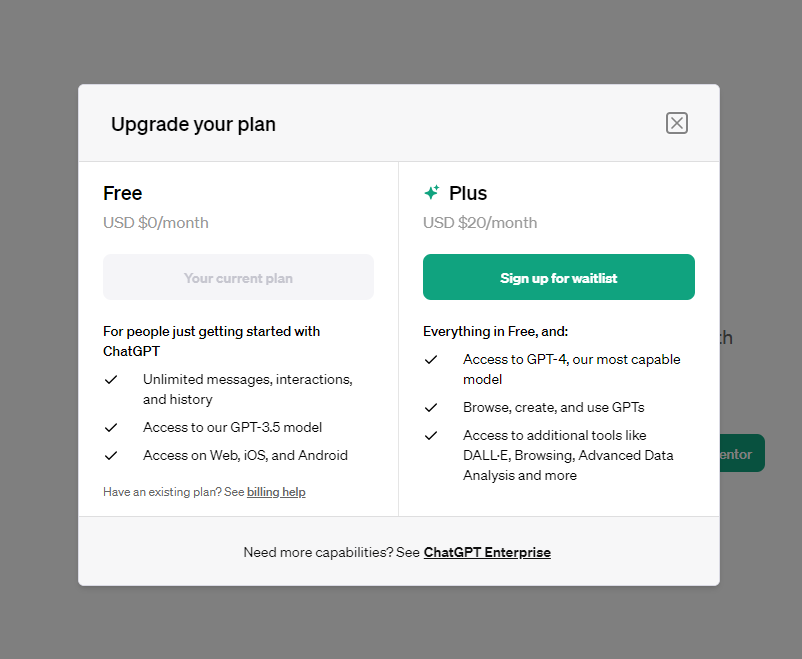The height and width of the screenshot is (659, 802).
Task: Open the billing help link
Action: (276, 492)
